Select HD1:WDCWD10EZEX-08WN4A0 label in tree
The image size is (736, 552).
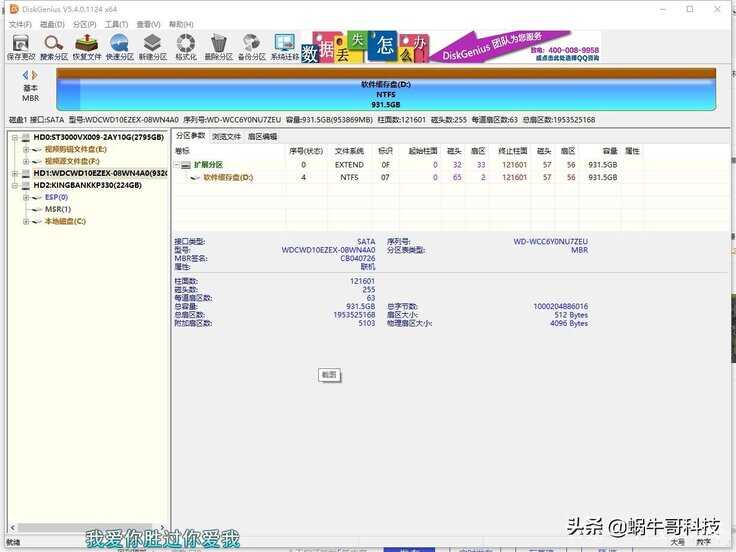(x=100, y=173)
